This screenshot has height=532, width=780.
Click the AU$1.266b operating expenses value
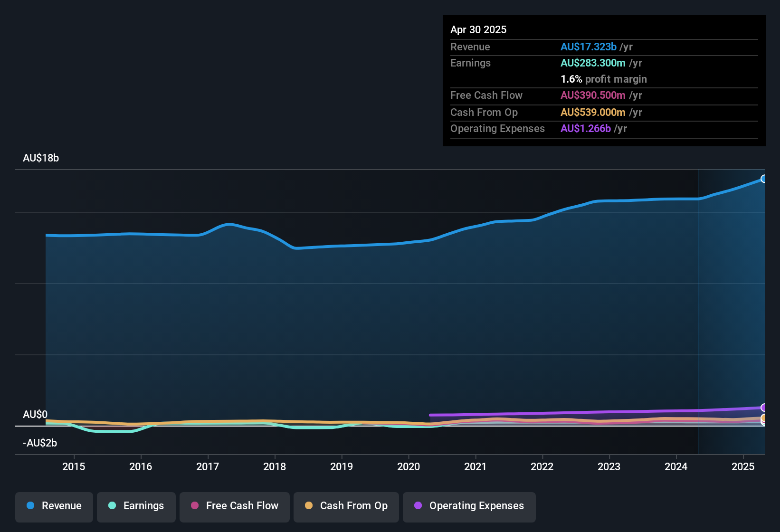pyautogui.click(x=586, y=128)
